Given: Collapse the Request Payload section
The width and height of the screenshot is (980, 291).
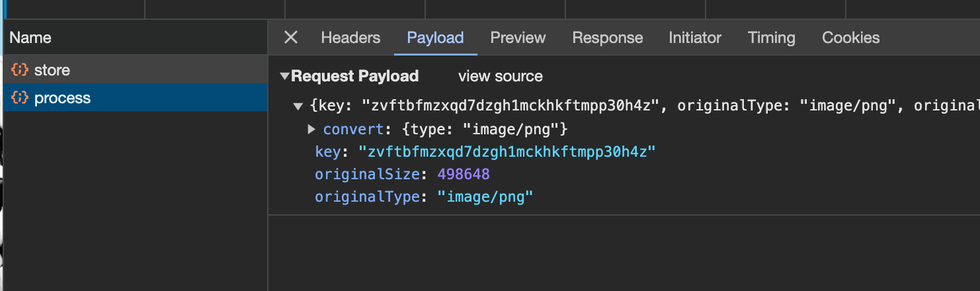Looking at the screenshot, I should point(285,76).
